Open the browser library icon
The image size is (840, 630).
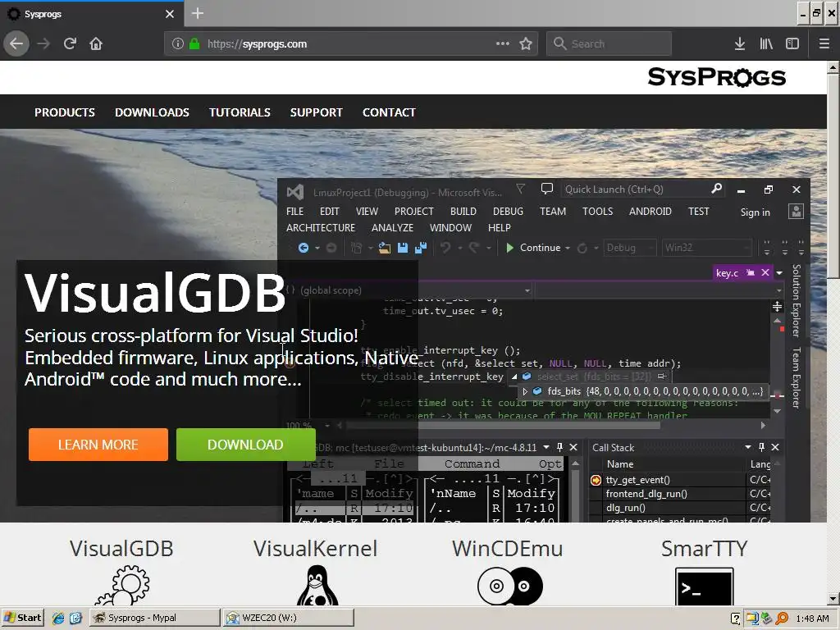click(766, 43)
